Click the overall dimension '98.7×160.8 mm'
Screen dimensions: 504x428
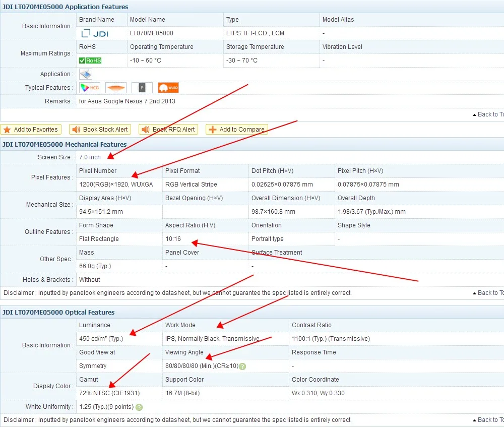[274, 212]
